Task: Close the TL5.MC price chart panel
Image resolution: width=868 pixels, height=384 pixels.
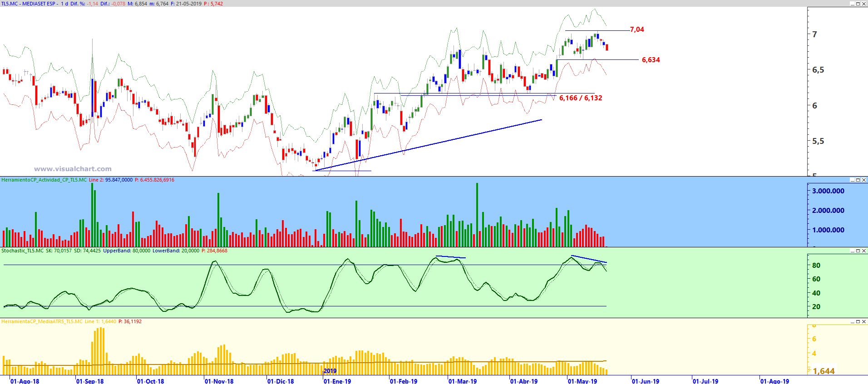Action: tap(864, 4)
